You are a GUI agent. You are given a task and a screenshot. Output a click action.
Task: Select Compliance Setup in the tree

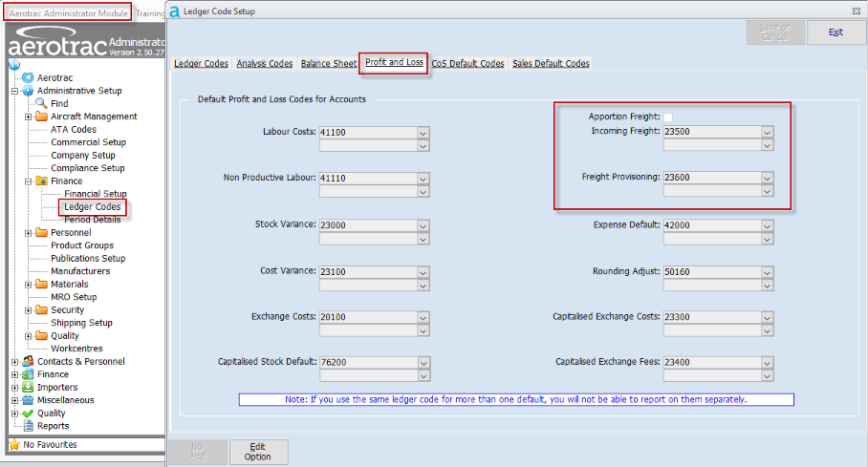pos(88,168)
